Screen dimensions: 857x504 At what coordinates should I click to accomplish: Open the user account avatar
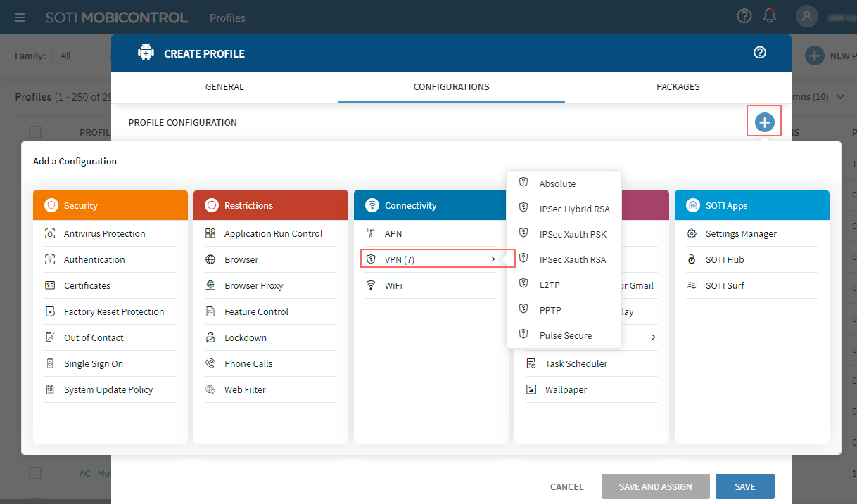point(807,16)
